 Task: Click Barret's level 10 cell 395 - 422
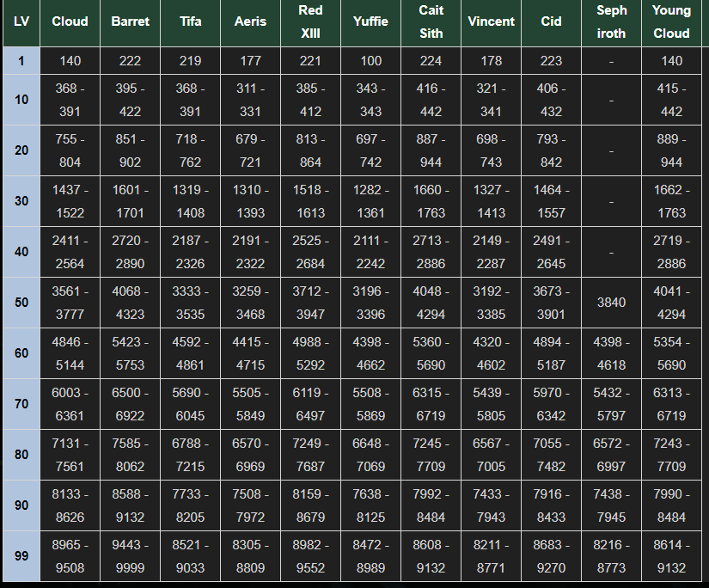coord(131,100)
